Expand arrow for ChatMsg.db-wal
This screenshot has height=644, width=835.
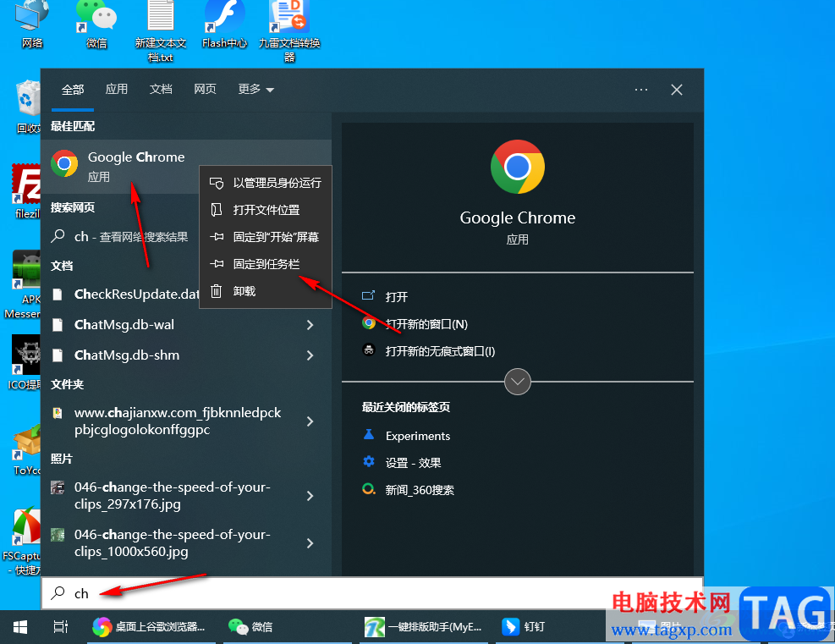pyautogui.click(x=310, y=325)
